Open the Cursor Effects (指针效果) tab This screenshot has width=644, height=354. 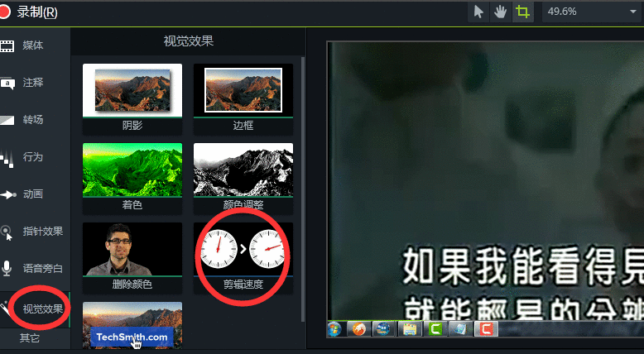click(35, 232)
